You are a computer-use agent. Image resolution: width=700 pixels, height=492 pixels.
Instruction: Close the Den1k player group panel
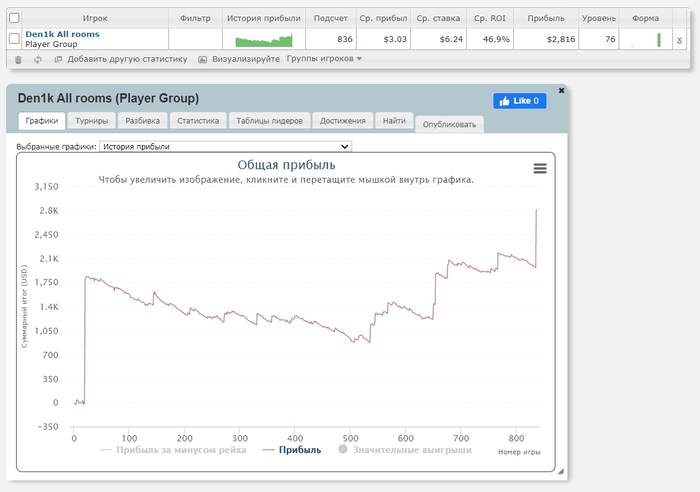[561, 90]
